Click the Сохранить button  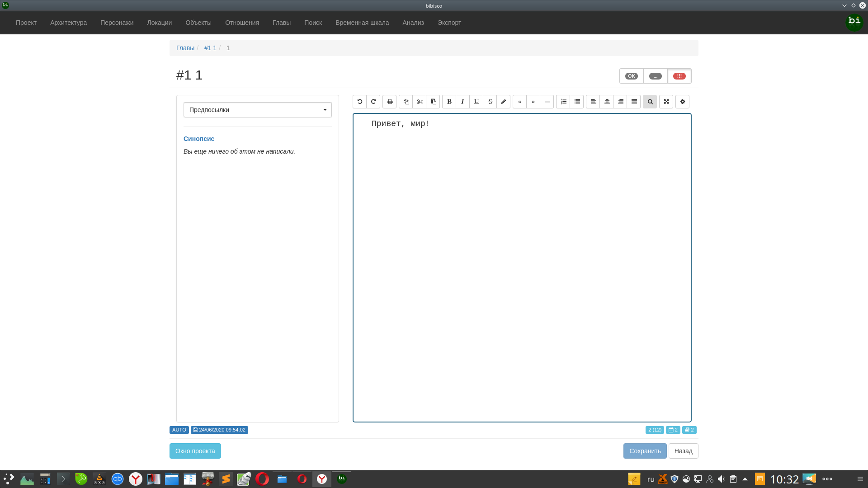click(645, 451)
